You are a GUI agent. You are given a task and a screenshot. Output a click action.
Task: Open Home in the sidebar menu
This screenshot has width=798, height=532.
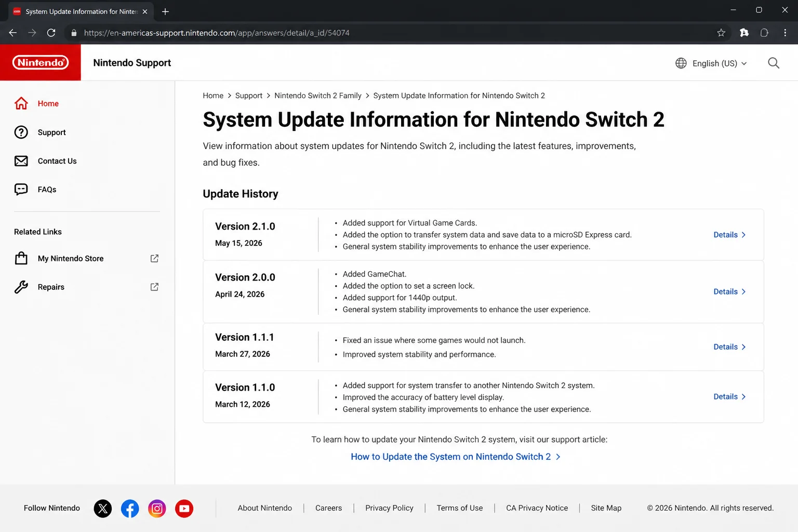tap(48, 103)
